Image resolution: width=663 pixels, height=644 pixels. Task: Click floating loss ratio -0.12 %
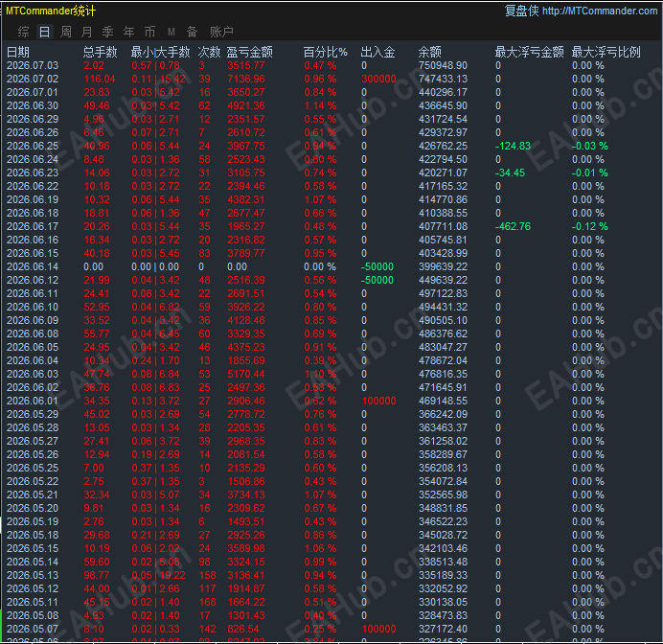point(590,227)
